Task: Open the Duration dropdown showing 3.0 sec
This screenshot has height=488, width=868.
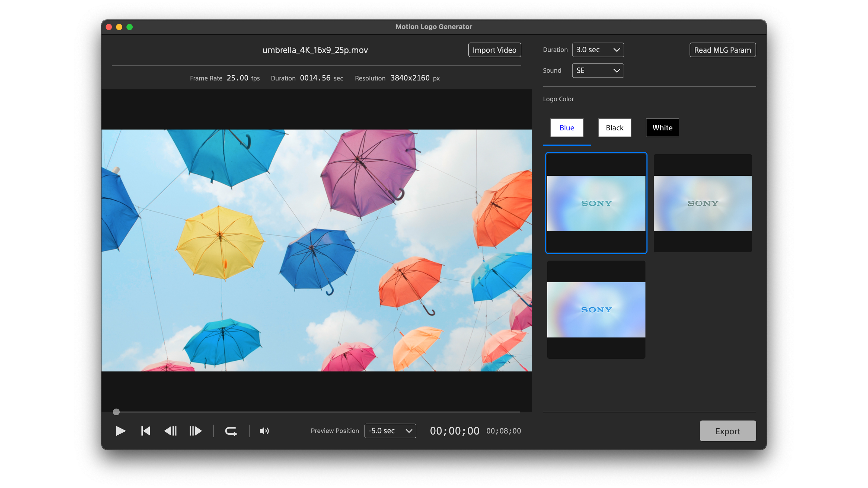Action: coord(598,50)
